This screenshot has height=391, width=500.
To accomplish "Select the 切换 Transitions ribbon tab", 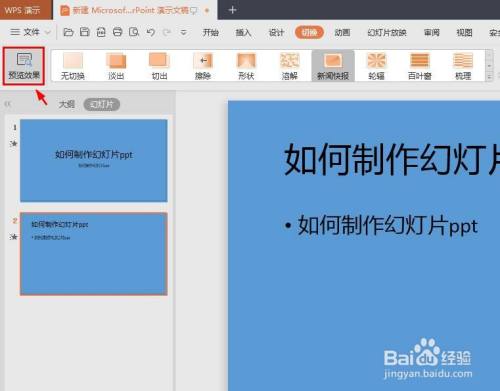I will pos(309,32).
